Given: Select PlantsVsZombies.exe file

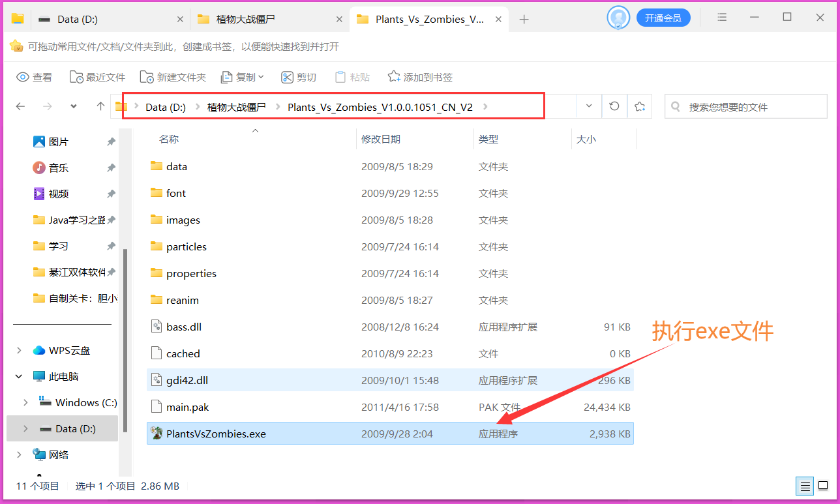Looking at the screenshot, I should tap(390, 434).
